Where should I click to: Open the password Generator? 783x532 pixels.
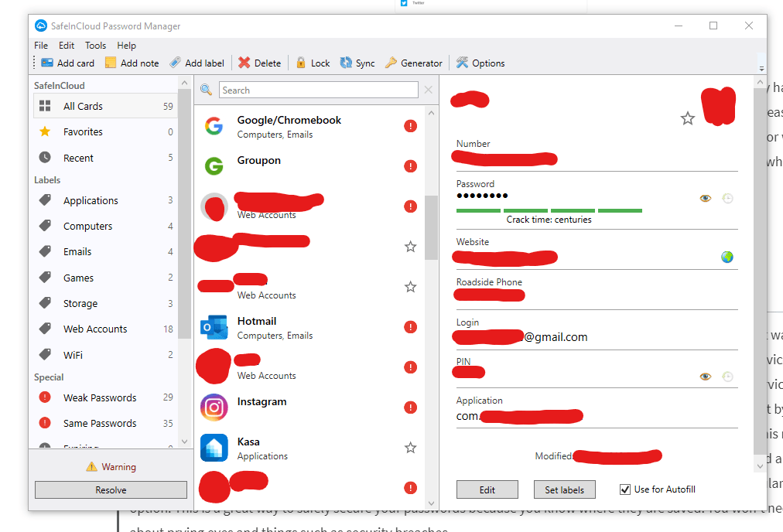[414, 63]
